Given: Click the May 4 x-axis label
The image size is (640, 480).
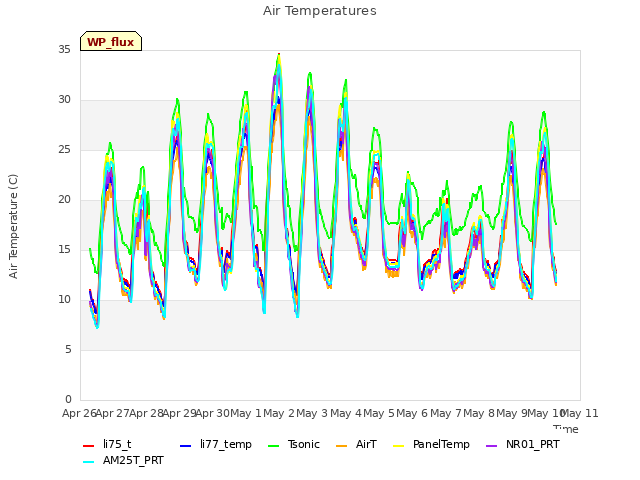Looking at the screenshot, I should [x=346, y=413].
